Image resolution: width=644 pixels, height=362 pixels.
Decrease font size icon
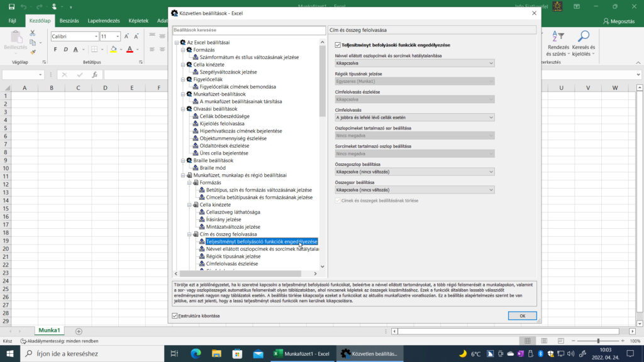136,36
